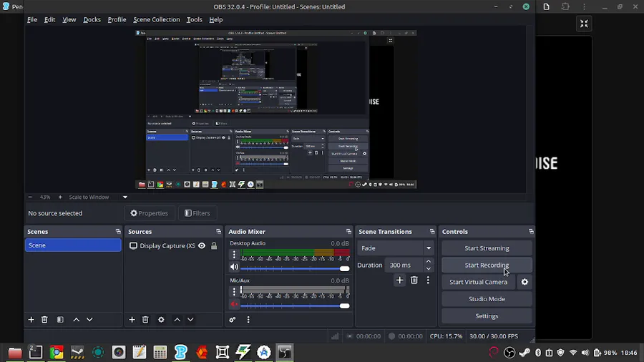Launch Chrome from the taskbar
This screenshot has height=362, width=644.
click(57, 352)
